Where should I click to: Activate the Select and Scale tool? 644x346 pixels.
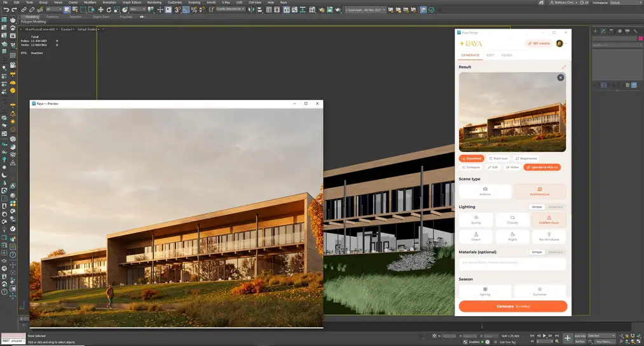116,10
